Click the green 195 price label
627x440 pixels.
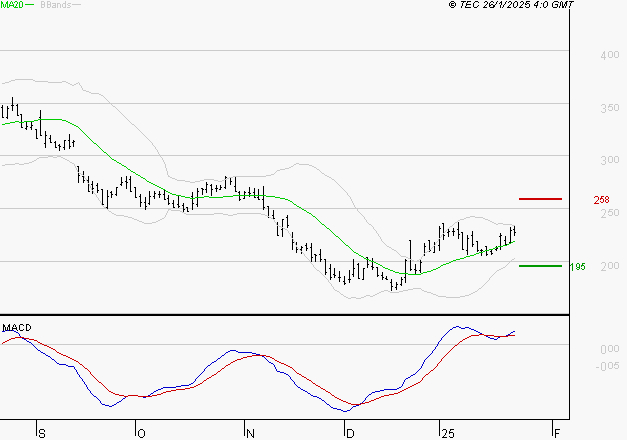[577, 266]
